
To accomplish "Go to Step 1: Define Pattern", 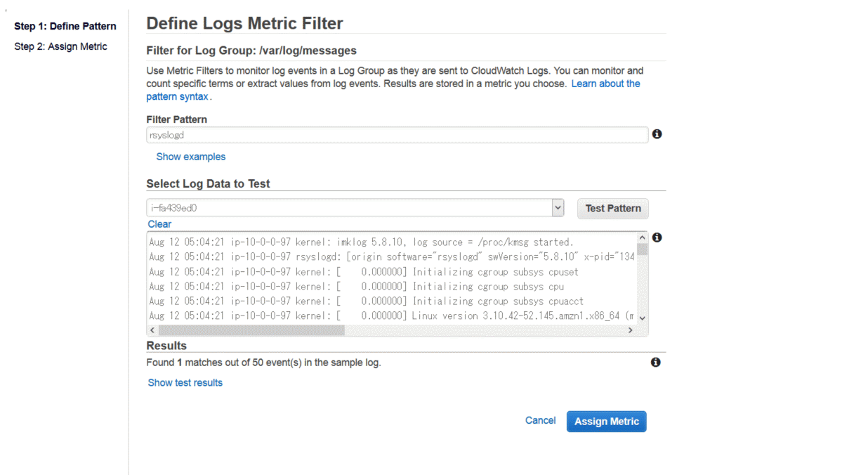I will pos(65,26).
